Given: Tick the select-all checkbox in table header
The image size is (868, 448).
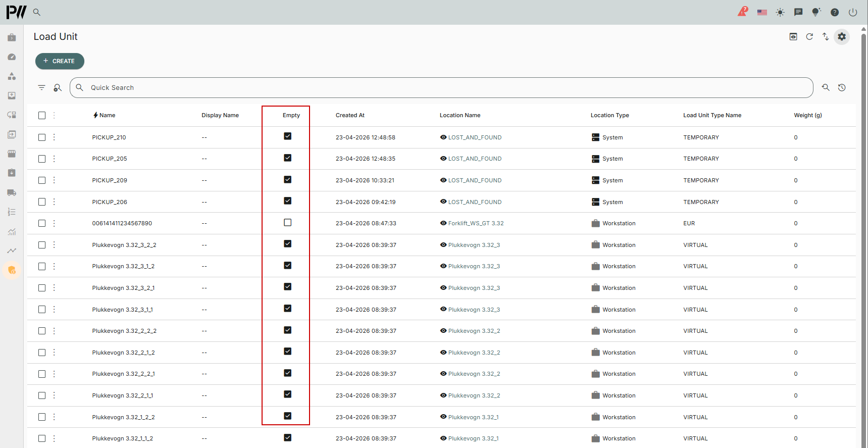Looking at the screenshot, I should coord(42,115).
